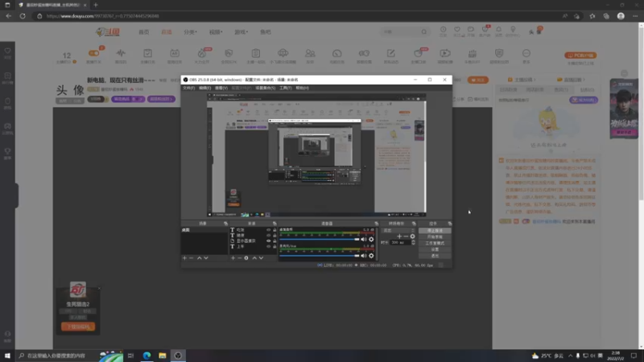Open the OBS 文件(F) menu
Screen dimensions: 644x362
coord(188,88)
